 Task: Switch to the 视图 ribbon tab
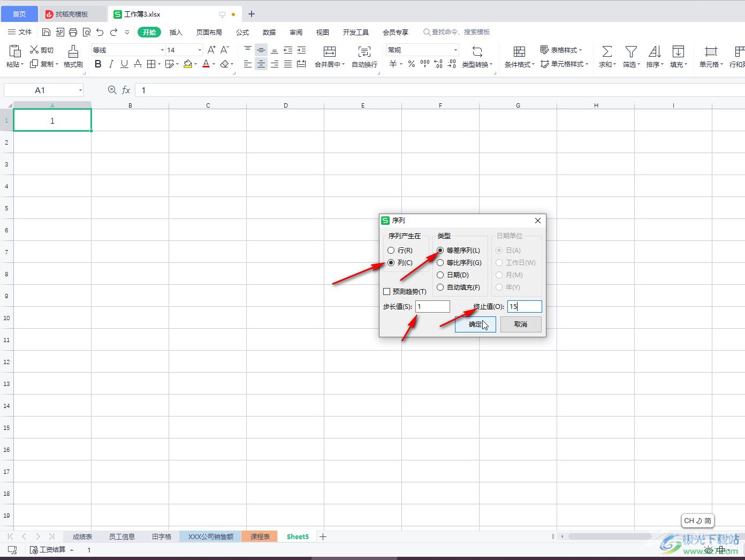[323, 32]
